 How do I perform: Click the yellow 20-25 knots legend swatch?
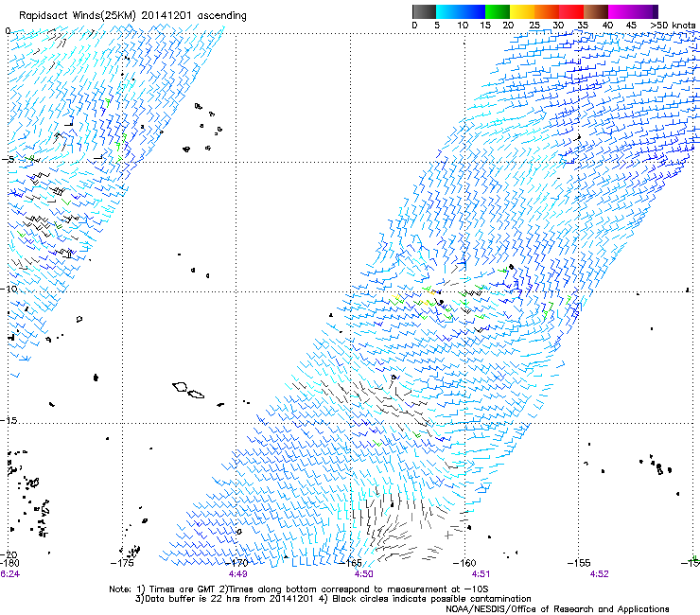tap(522, 11)
